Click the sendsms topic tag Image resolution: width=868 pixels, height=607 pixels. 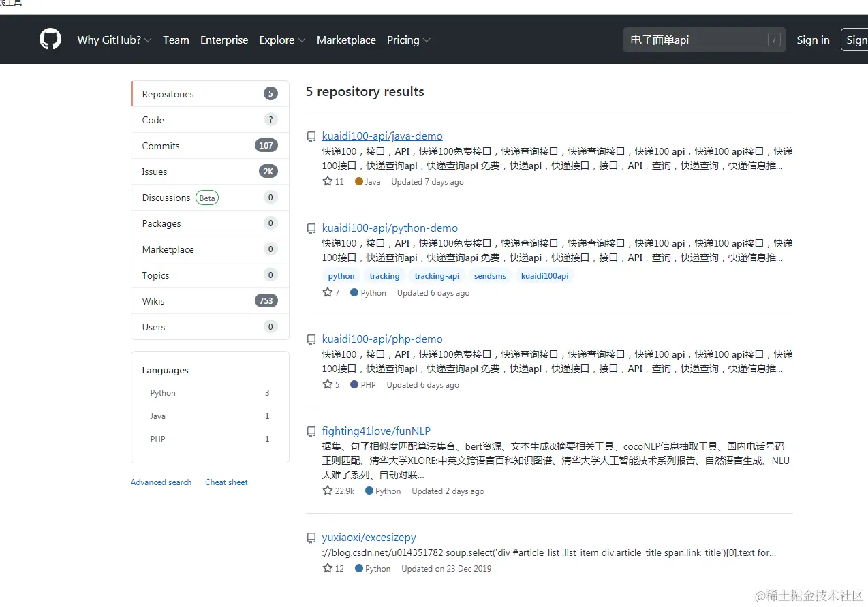tap(490, 276)
